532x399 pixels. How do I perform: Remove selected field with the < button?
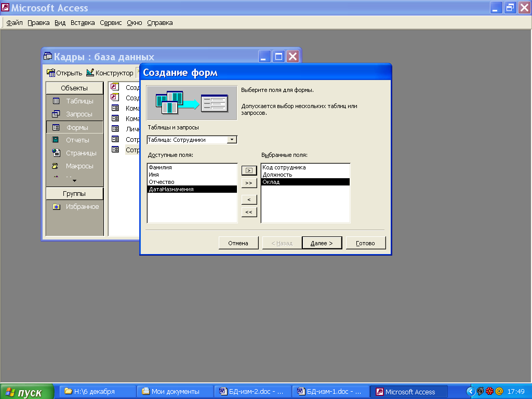(x=249, y=199)
